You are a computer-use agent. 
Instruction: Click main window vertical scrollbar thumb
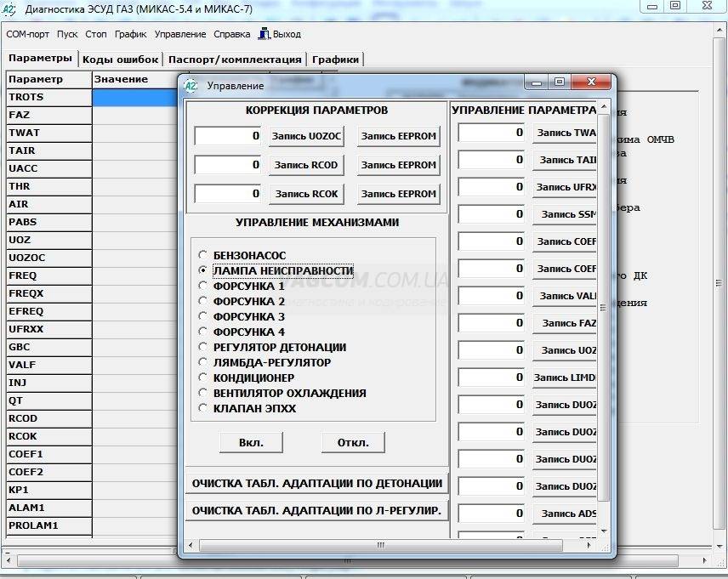[719, 283]
